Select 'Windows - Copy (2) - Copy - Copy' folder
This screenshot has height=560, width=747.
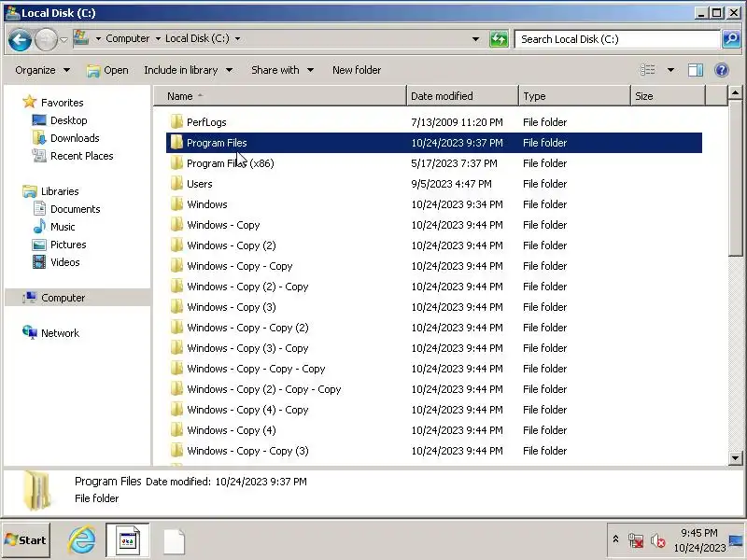click(x=434, y=389)
